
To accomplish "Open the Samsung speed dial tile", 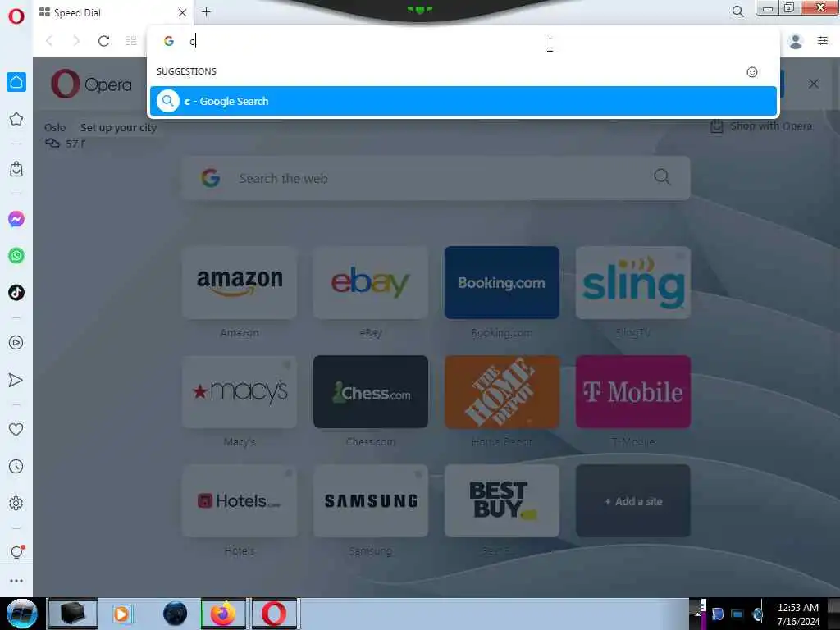I will [x=371, y=501].
